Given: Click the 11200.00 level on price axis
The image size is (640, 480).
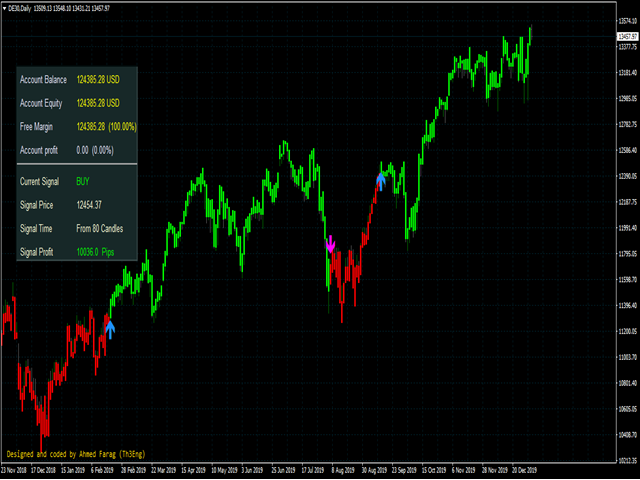Looking at the screenshot, I should [x=627, y=332].
